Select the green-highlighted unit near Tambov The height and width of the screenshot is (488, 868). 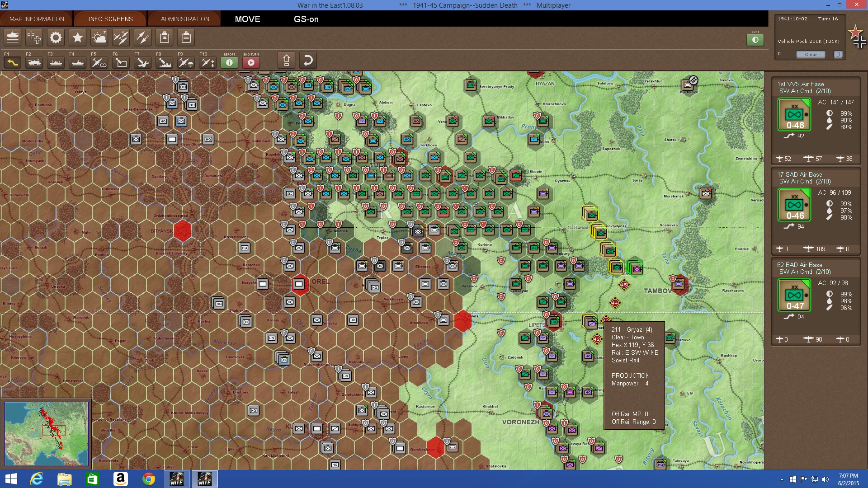pyautogui.click(x=635, y=267)
